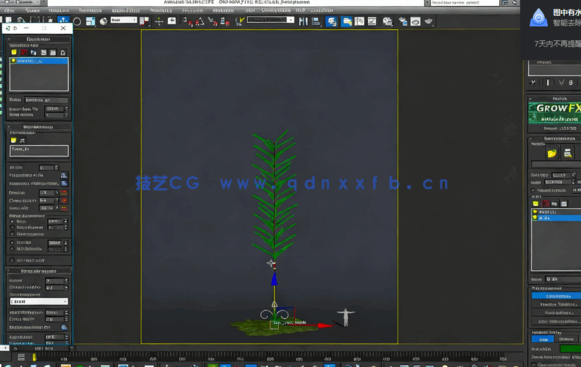Open Edit Named Selection Sets icon
This screenshot has height=367, width=581.
[x=240, y=22]
